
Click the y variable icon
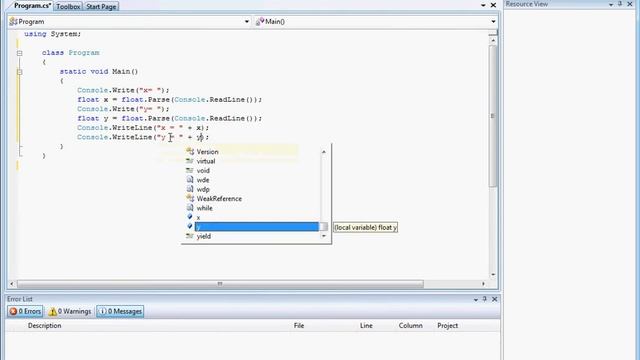pos(190,227)
